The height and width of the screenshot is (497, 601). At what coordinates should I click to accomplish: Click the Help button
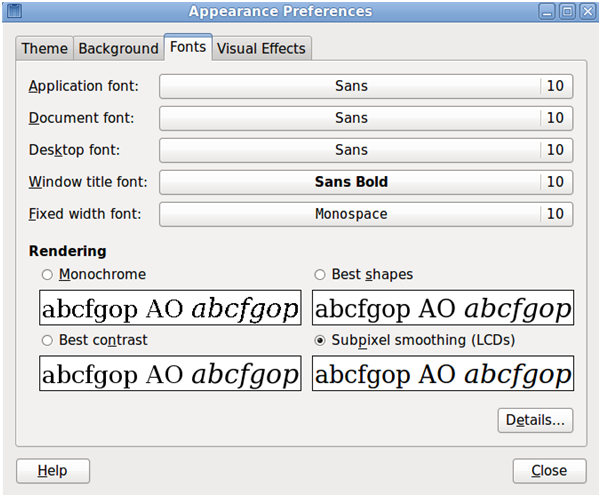click(53, 471)
